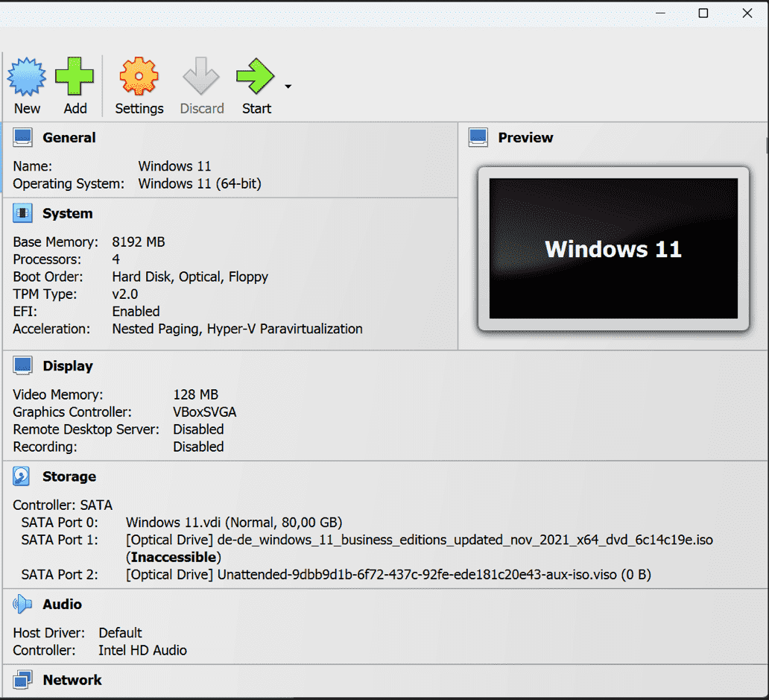Click the Audio section speaker icon

pyautogui.click(x=22, y=604)
